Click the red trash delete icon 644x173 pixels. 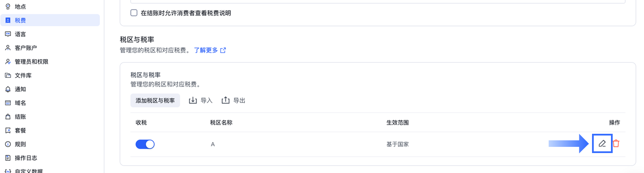(616, 144)
